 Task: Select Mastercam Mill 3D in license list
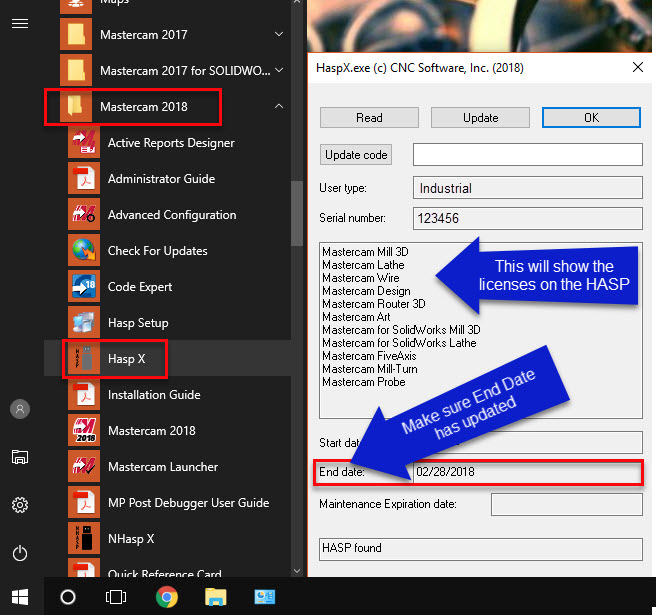coord(365,252)
